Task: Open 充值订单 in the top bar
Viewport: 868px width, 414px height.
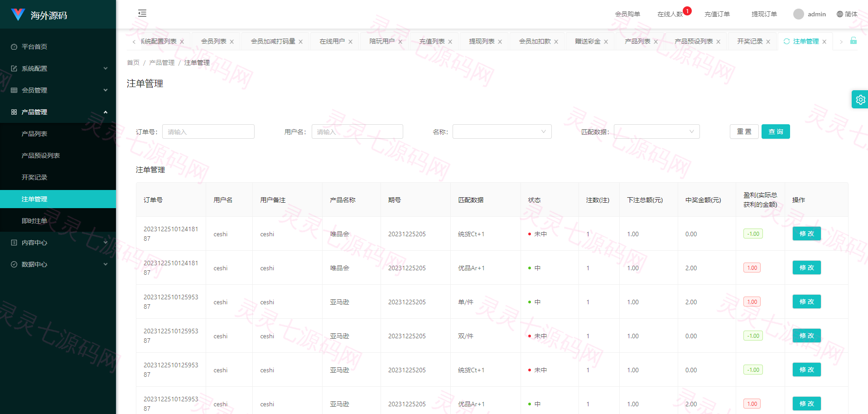Action: point(717,14)
